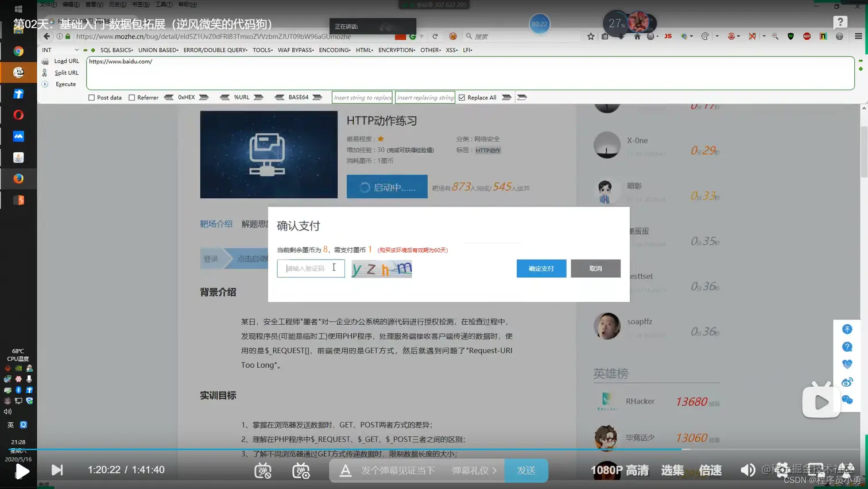Confirm payment with 确定支付 button

(x=541, y=268)
